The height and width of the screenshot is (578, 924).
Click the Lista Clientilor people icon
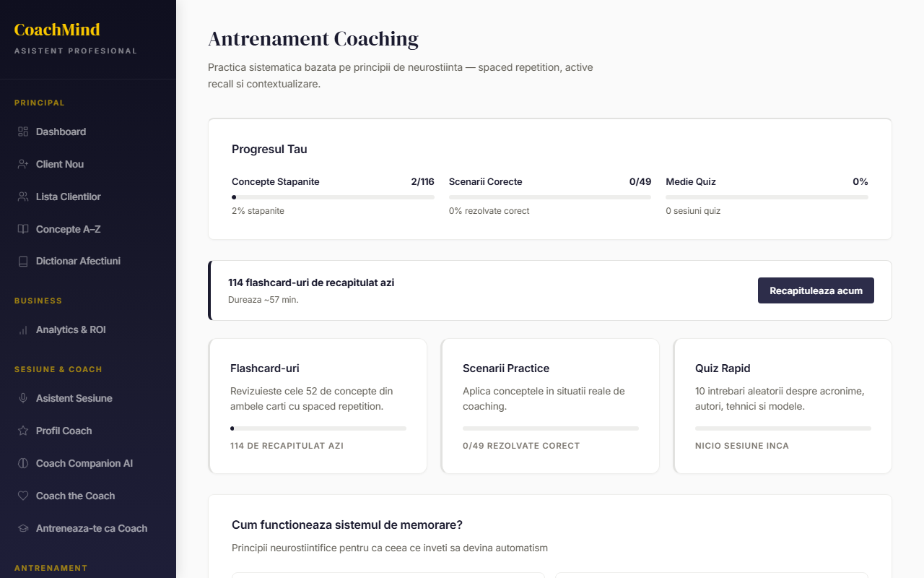tap(23, 197)
